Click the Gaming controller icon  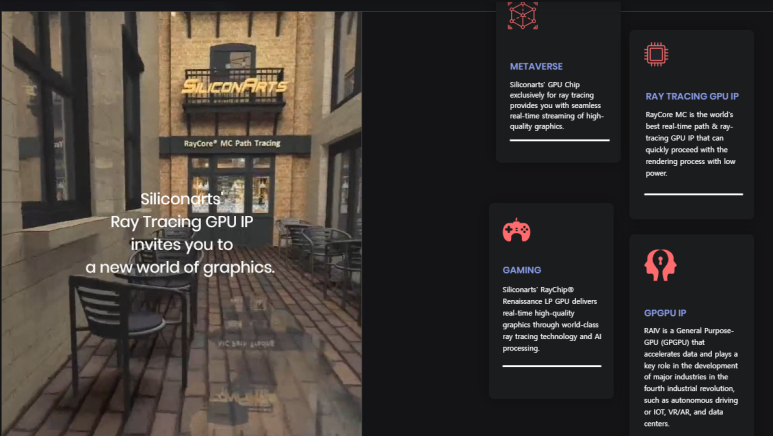(516, 230)
